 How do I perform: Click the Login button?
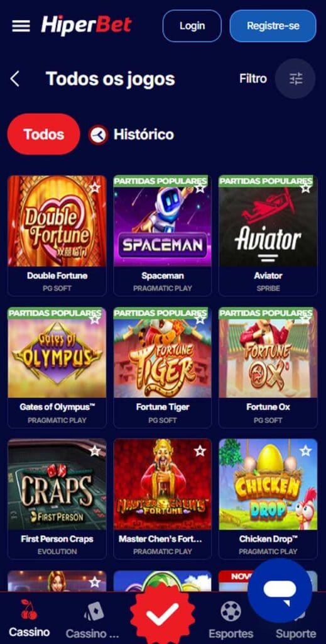[x=192, y=26]
